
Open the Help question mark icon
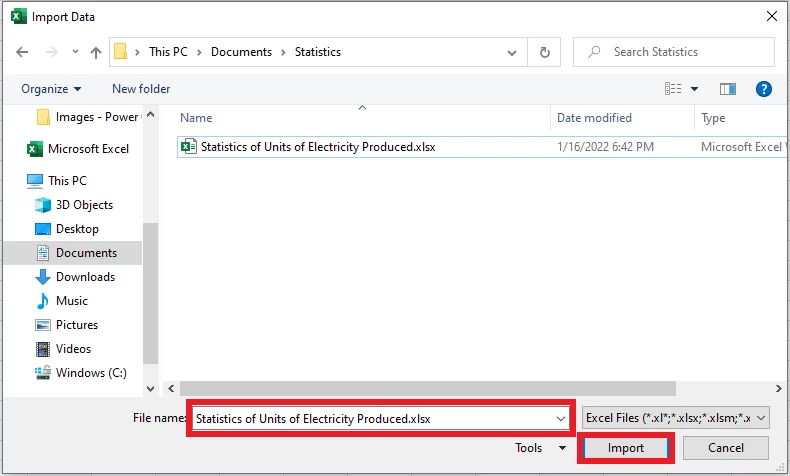pos(764,89)
